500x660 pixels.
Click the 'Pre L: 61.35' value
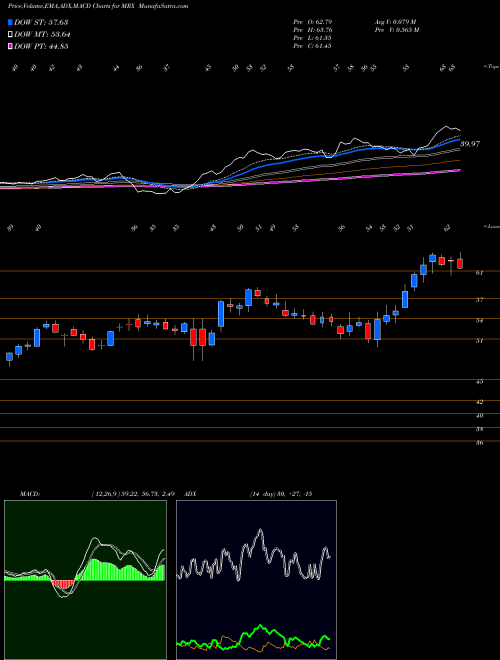[313, 38]
